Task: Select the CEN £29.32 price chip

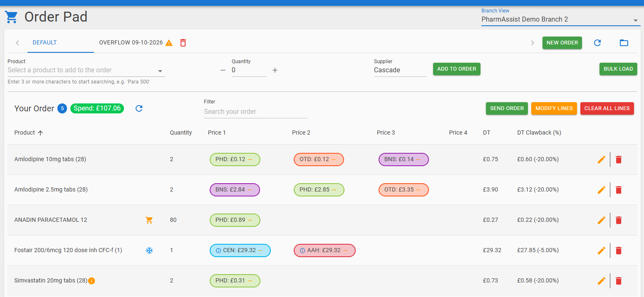Action: (240, 250)
